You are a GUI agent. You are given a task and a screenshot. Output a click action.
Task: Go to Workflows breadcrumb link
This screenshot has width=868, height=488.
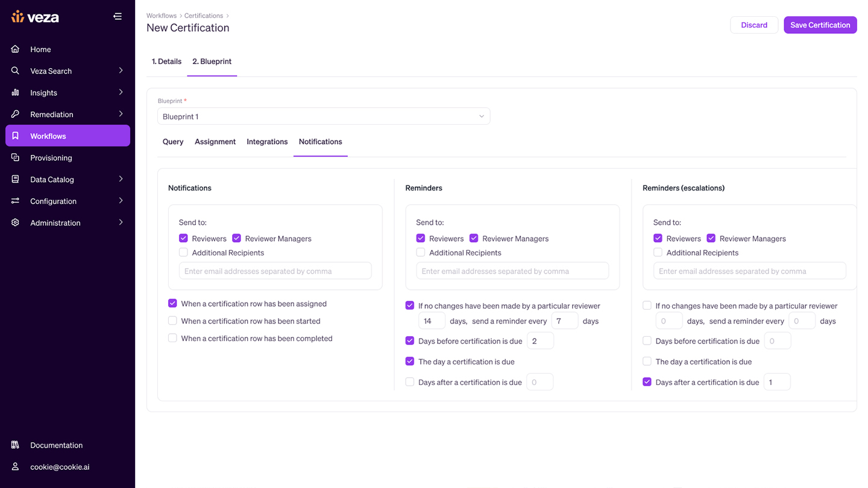pyautogui.click(x=162, y=16)
